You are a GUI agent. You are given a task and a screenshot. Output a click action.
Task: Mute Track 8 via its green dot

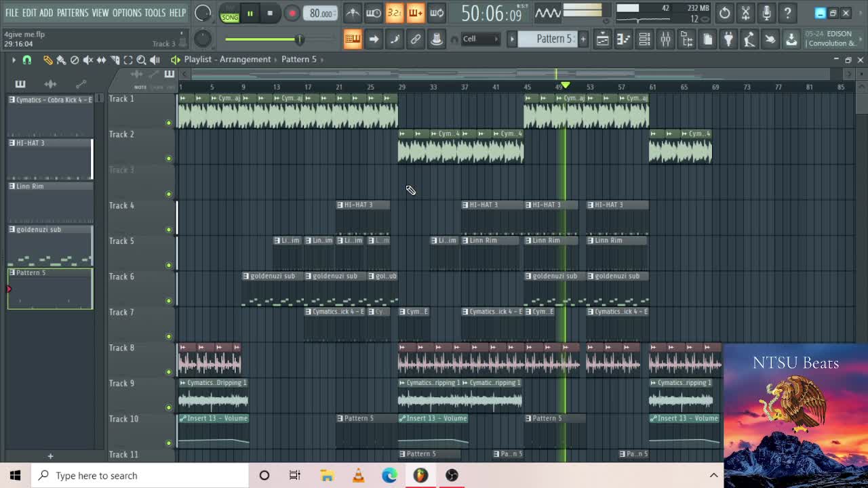click(168, 372)
